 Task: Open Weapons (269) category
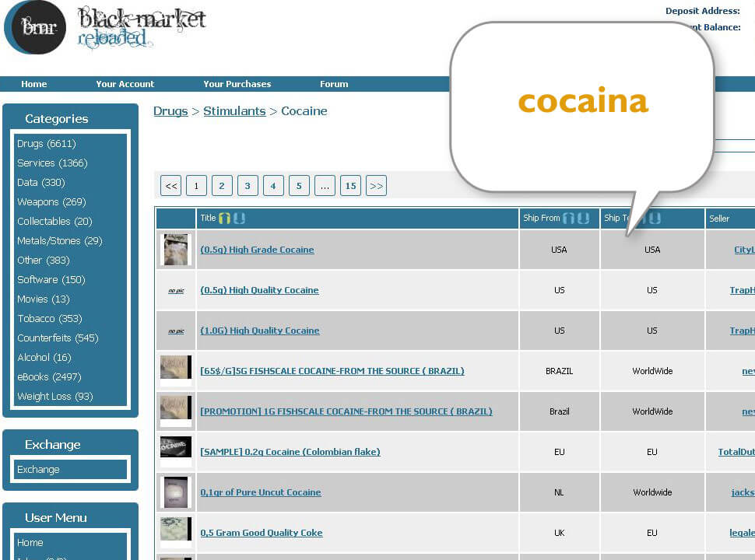coord(51,202)
